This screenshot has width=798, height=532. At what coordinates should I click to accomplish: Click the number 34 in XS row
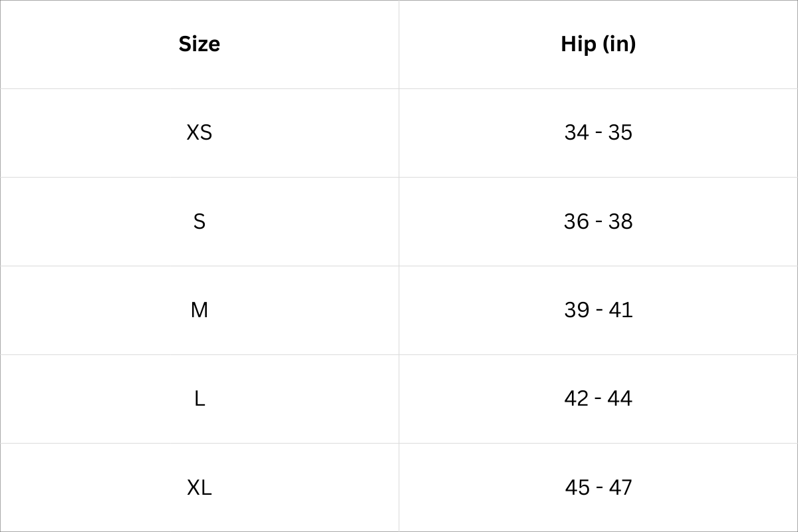click(x=577, y=132)
